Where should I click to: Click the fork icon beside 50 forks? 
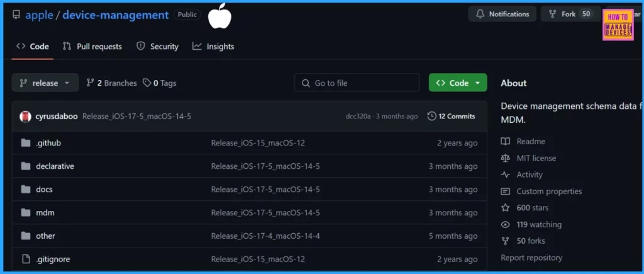505,241
